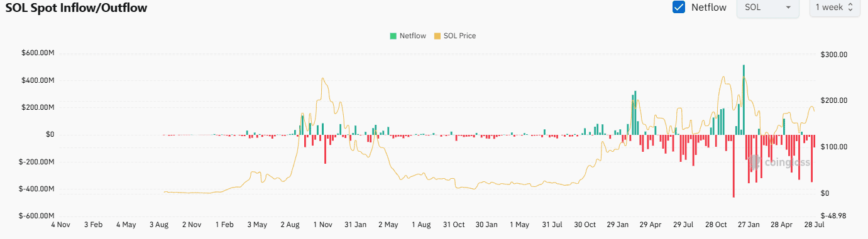The height and width of the screenshot is (239, 868).
Task: Click the 28 Apr date label
Action: coord(781,225)
